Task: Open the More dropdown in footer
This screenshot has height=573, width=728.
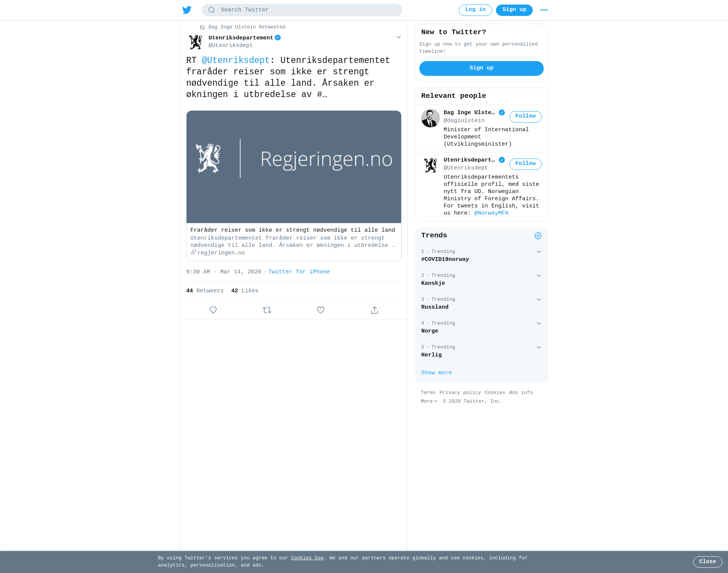Action: (x=429, y=401)
